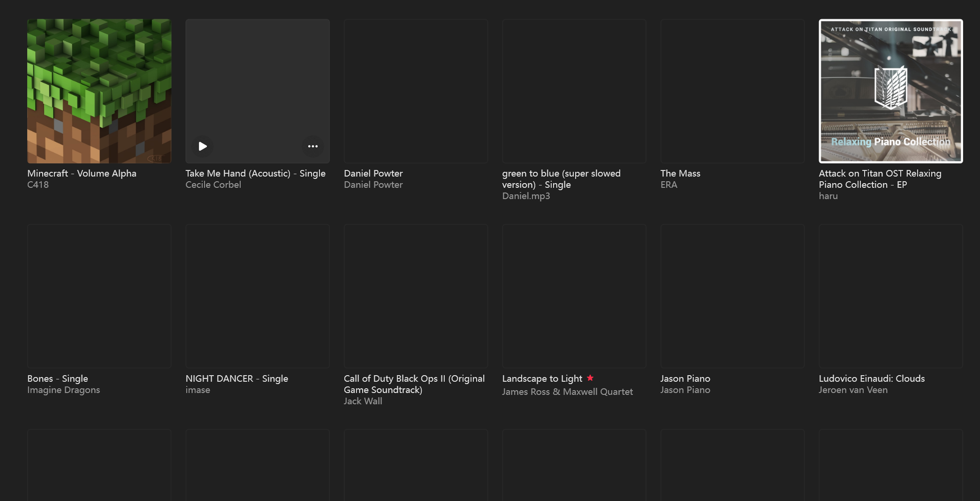The height and width of the screenshot is (501, 980).
Task: Click Landscape to Light album title
Action: coord(542,378)
